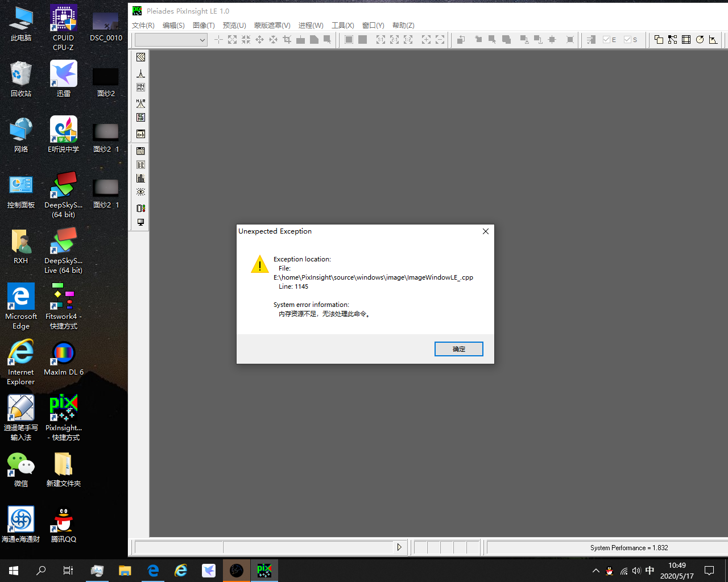Click the System Performance status text
This screenshot has width=728, height=582.
click(629, 548)
